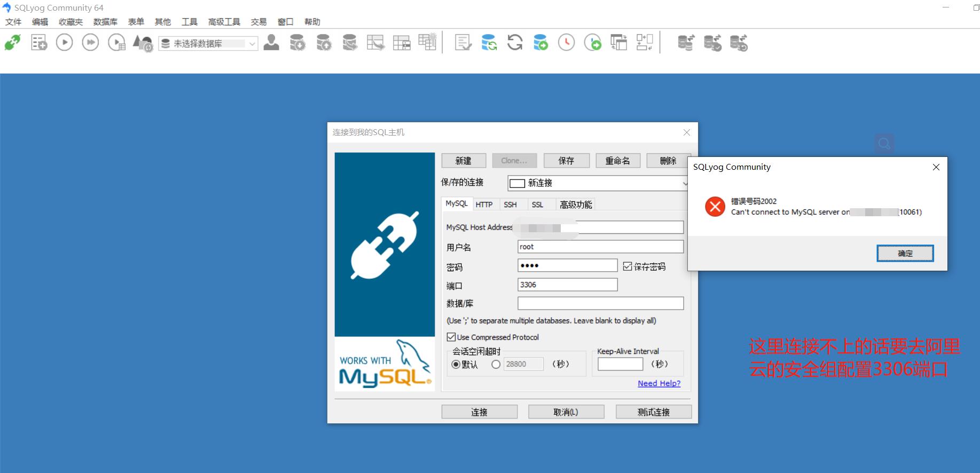The height and width of the screenshot is (473, 980).
Task: Click the clock with green arrow icon
Action: click(x=593, y=43)
